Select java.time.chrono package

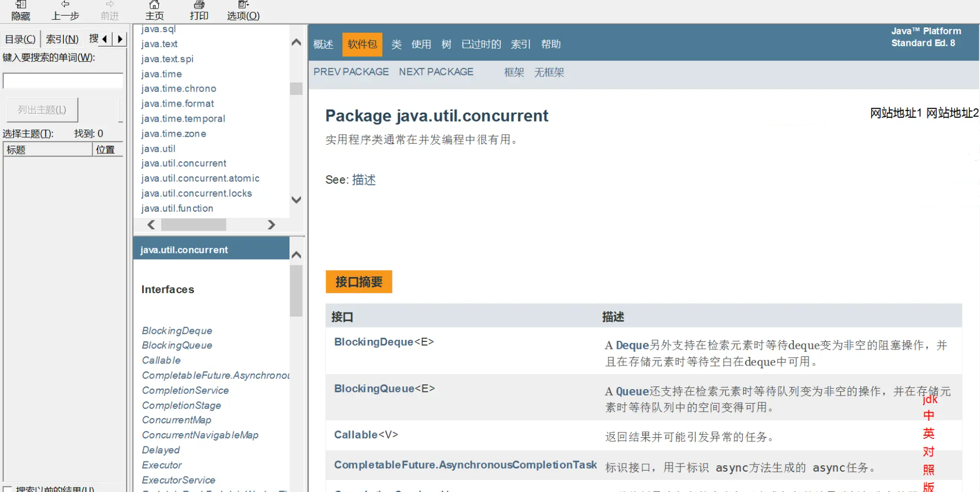[179, 88]
